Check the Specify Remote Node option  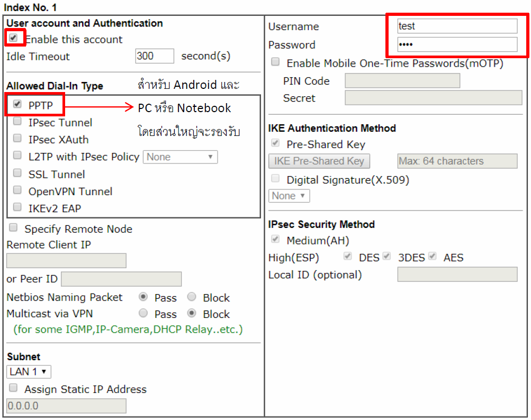click(14, 228)
